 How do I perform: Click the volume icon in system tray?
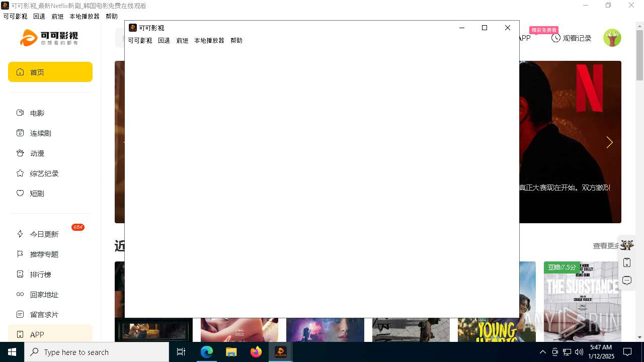pyautogui.click(x=579, y=352)
